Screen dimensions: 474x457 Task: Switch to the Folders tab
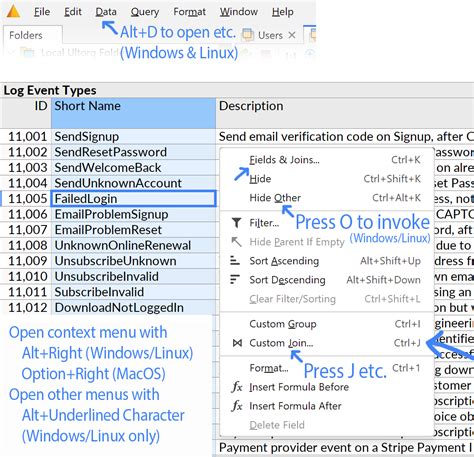26,35
